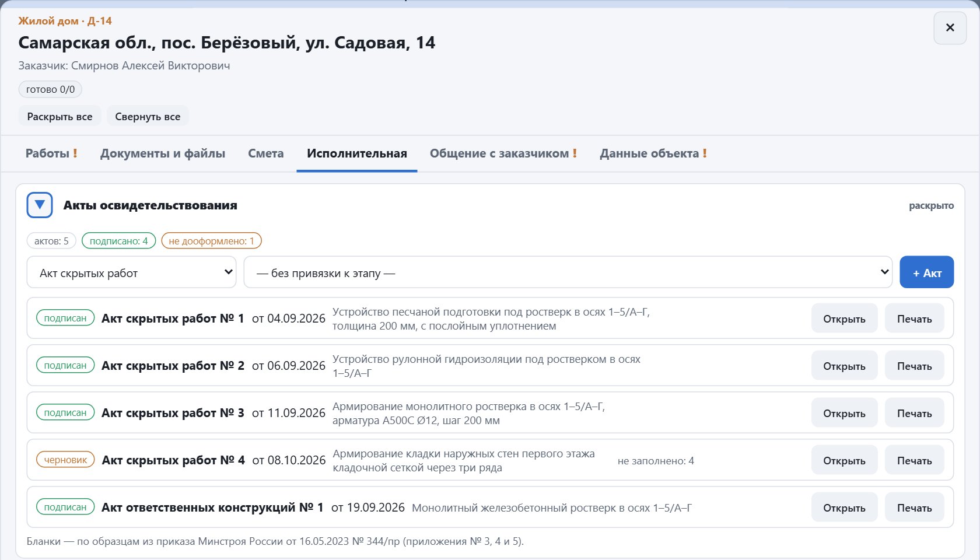
Task: Print draft Акт скрытых работ № 4
Action: (x=914, y=460)
